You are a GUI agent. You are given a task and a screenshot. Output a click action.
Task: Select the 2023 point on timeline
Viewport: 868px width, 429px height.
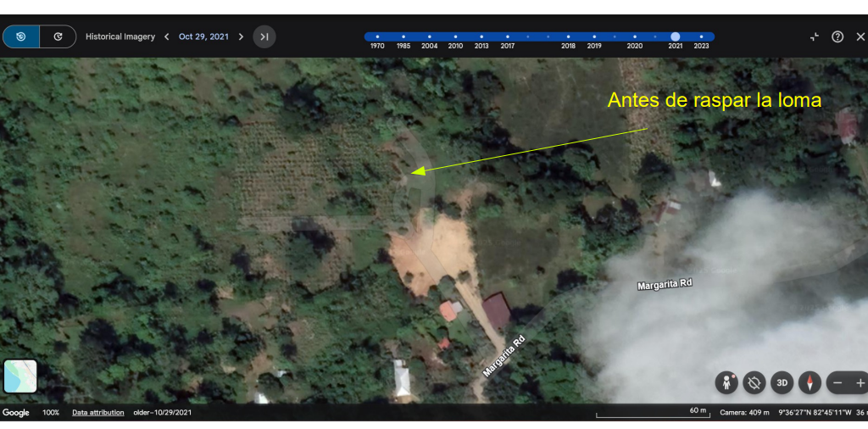(x=701, y=36)
